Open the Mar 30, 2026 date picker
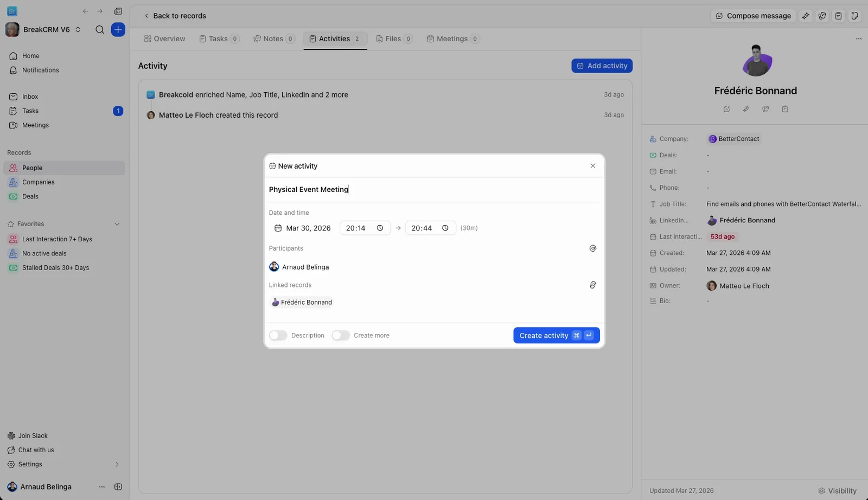The width and height of the screenshot is (868, 500). pos(303,228)
